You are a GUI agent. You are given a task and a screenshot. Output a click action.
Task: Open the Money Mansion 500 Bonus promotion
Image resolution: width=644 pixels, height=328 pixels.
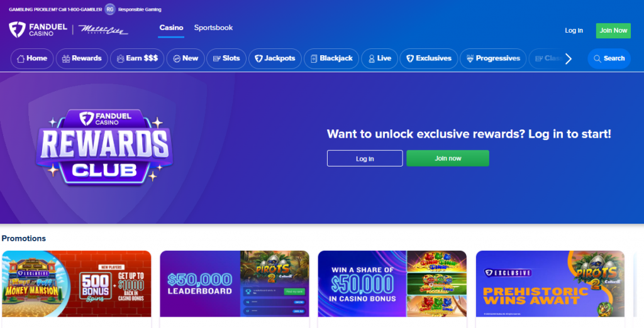click(76, 283)
